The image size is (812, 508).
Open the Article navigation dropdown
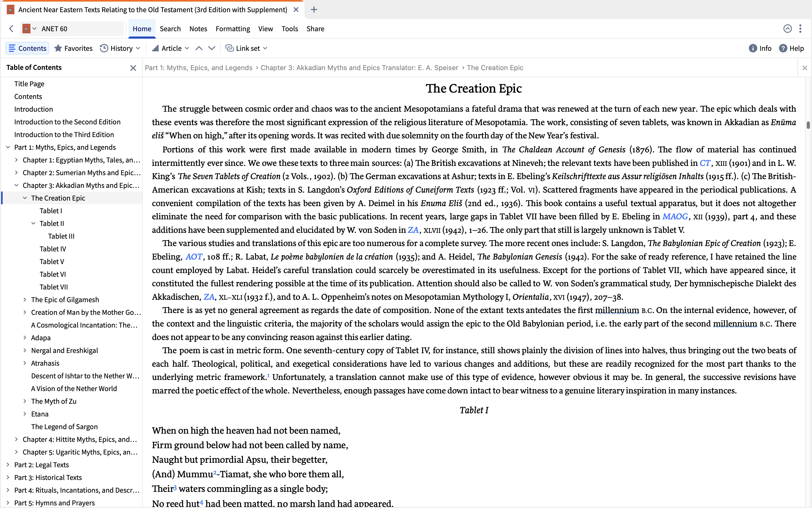pos(171,48)
